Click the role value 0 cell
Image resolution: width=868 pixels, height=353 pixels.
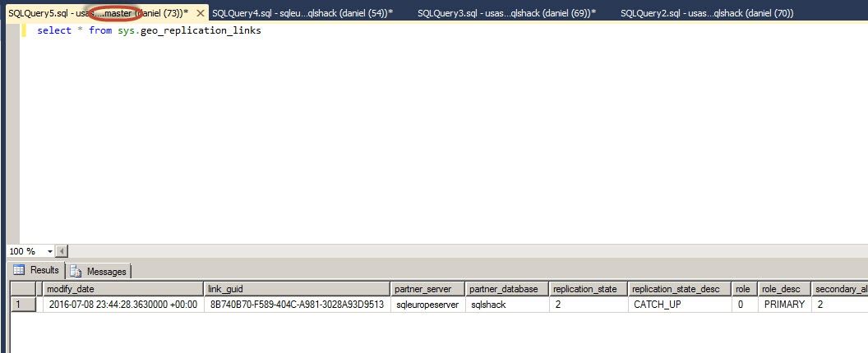pyautogui.click(x=745, y=305)
